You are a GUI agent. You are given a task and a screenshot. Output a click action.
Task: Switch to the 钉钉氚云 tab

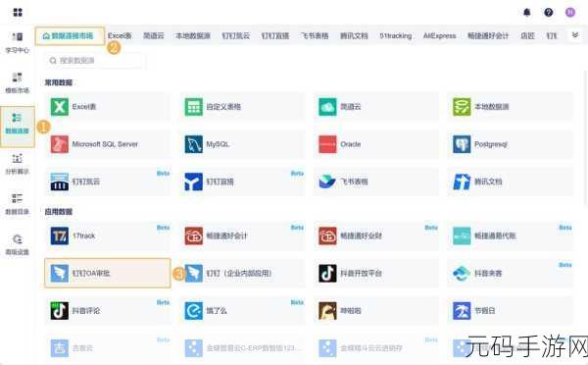(236, 35)
